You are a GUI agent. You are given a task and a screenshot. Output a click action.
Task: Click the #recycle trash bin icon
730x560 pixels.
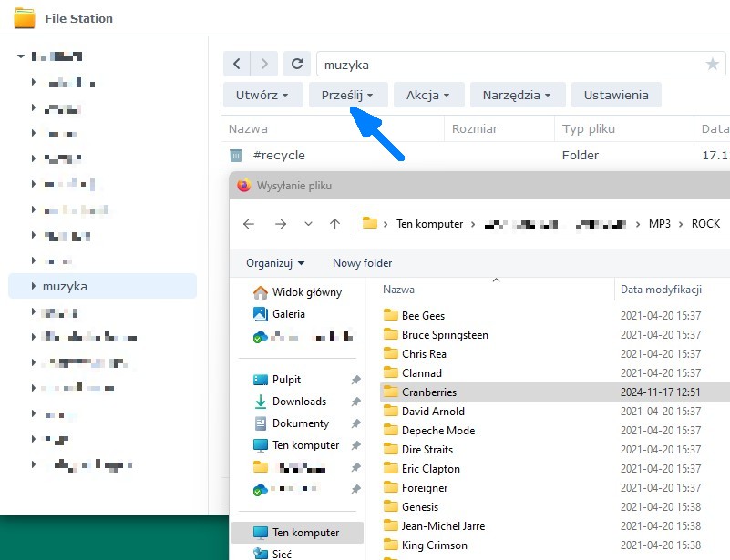236,155
